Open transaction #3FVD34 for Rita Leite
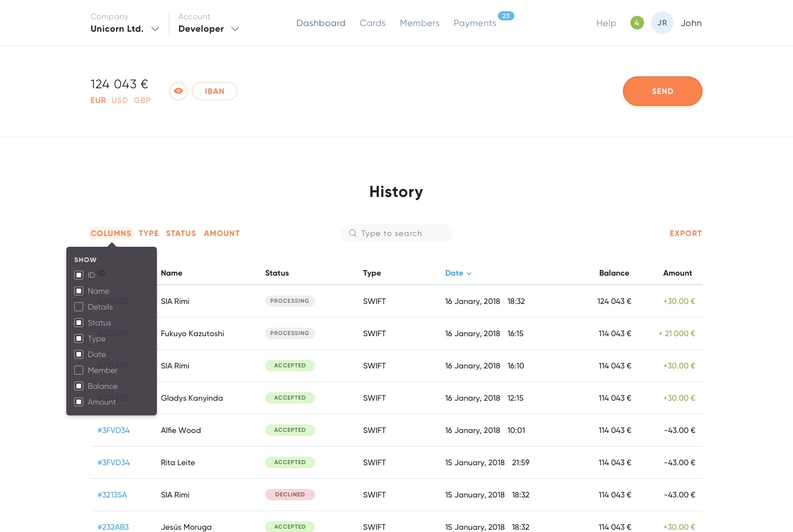 pyautogui.click(x=113, y=462)
